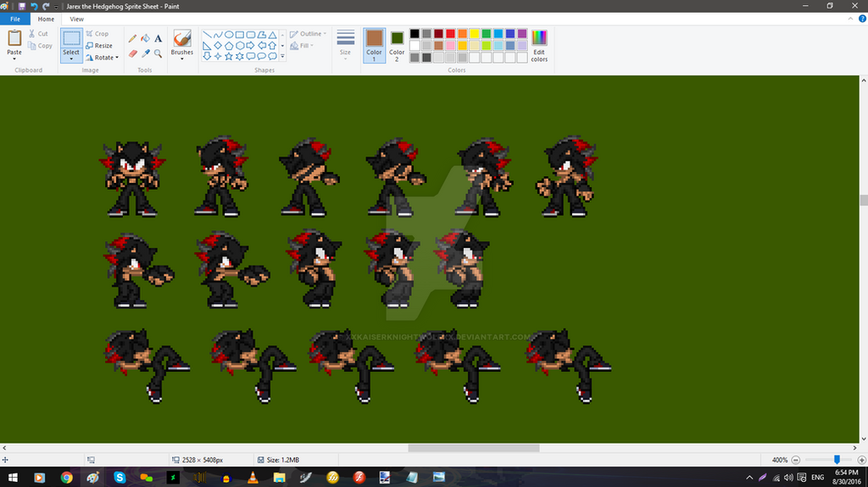Open Customize Quick Access Toolbar arrow
The height and width of the screenshot is (487, 868).
[x=56, y=7]
